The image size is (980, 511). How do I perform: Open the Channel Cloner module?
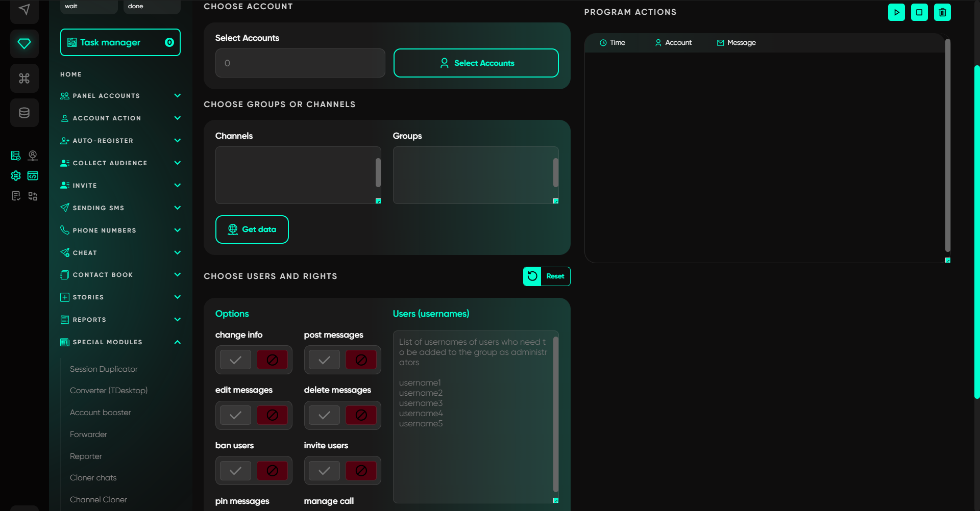99,500
